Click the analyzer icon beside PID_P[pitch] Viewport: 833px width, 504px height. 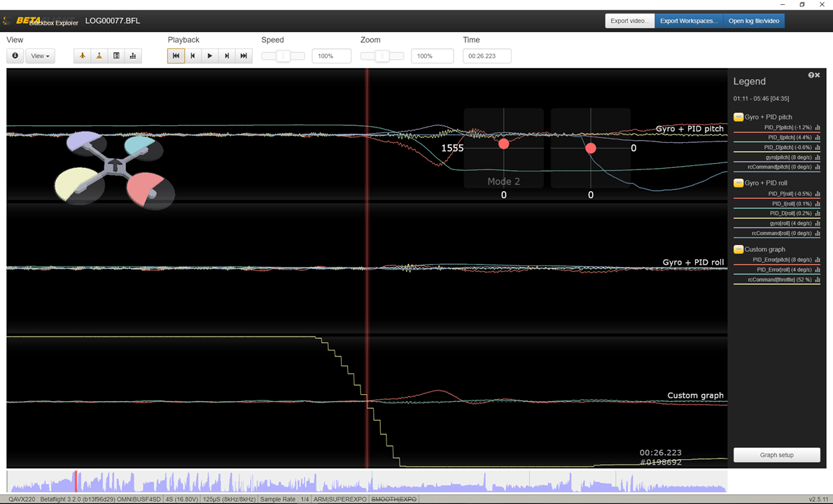[x=817, y=127]
